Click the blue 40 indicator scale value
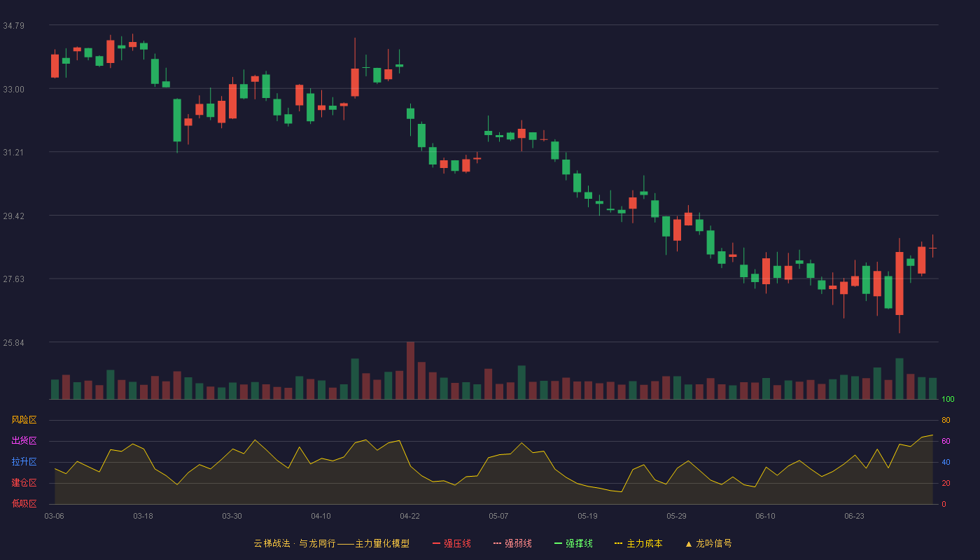The width and height of the screenshot is (980, 560). (946, 462)
